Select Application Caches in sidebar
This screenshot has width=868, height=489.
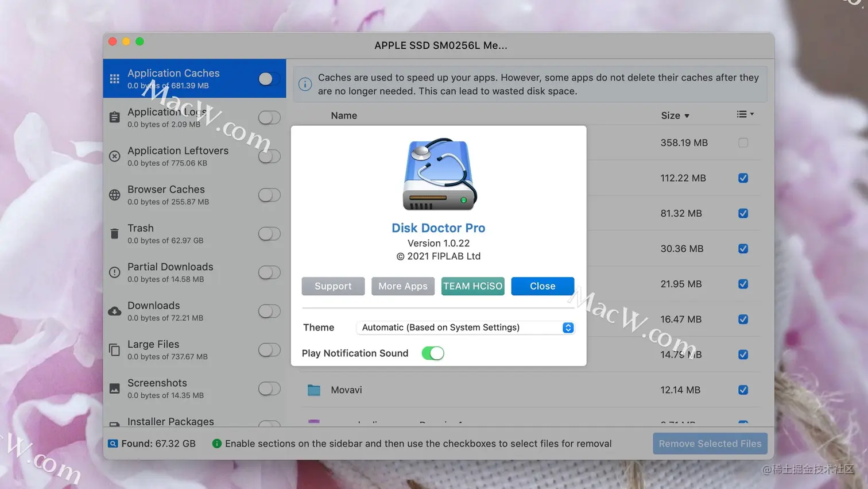tap(195, 79)
